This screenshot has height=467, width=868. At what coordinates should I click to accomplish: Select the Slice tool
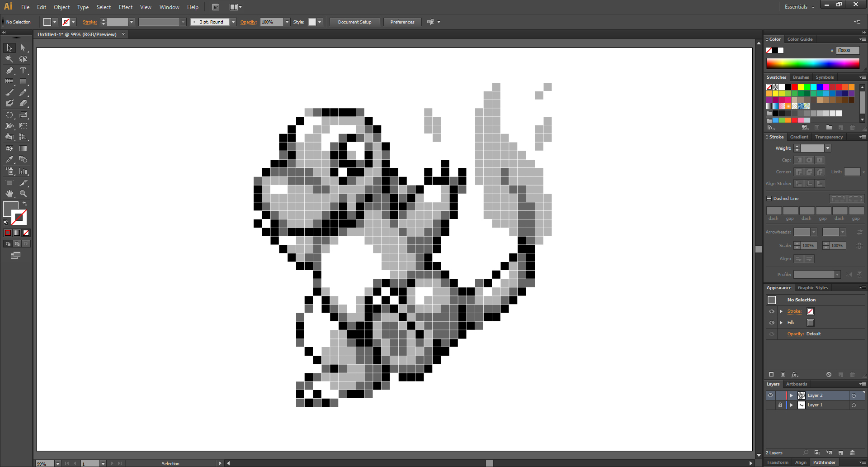coord(23,183)
